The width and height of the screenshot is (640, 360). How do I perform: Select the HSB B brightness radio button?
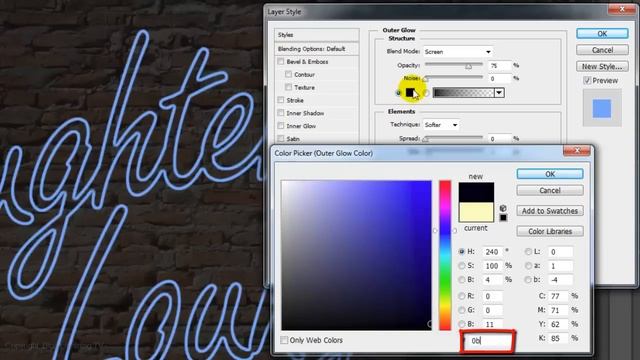[x=462, y=280]
